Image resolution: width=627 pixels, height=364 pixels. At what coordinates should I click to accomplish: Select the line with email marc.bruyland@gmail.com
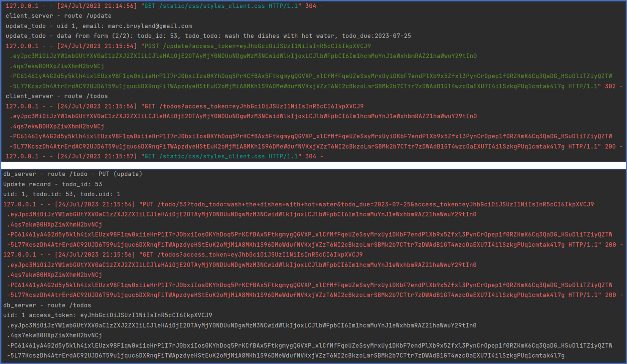99,26
